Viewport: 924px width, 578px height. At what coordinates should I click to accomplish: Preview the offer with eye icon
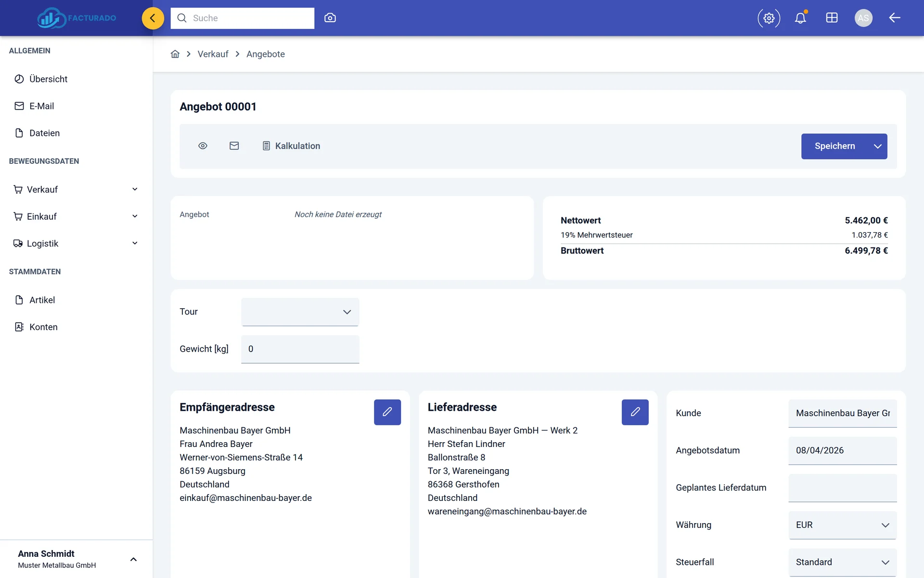tap(203, 145)
